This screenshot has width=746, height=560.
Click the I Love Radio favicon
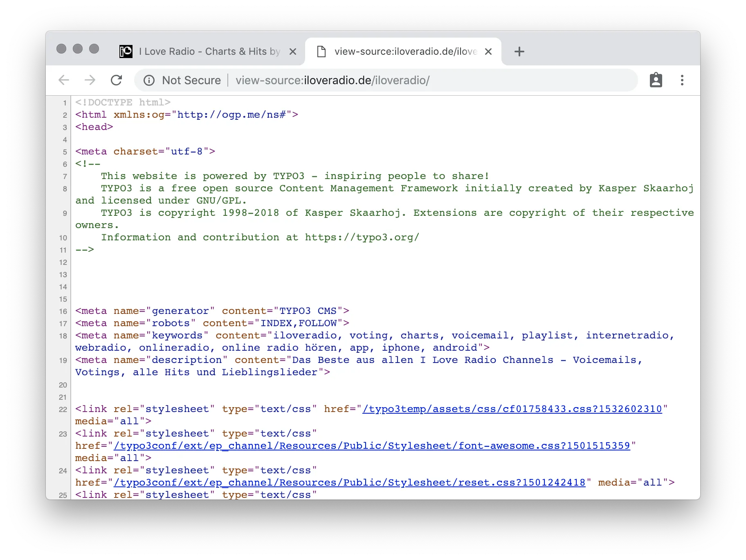click(126, 52)
